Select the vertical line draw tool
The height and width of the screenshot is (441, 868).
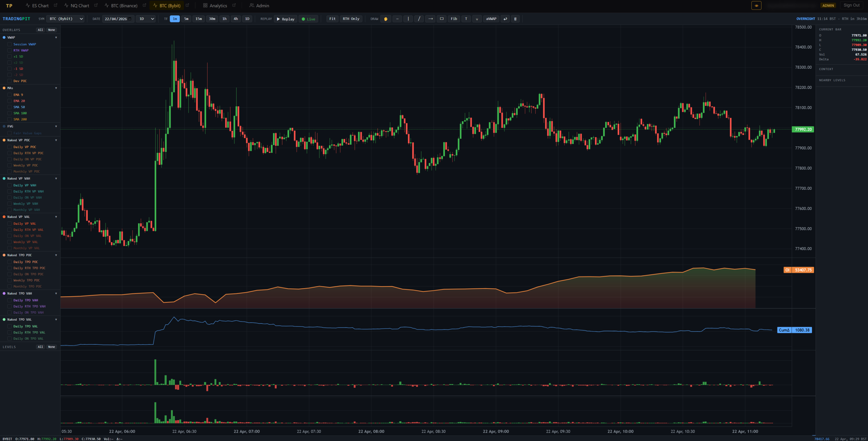408,19
